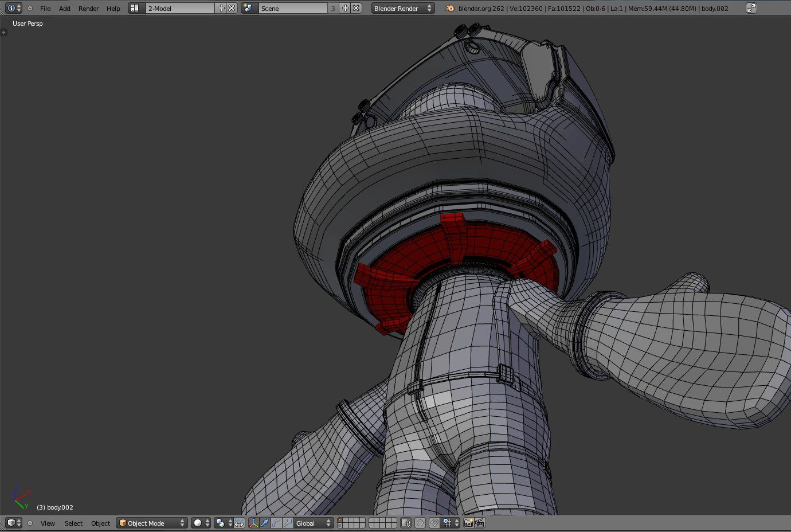Open the Render menu
Image resolution: width=791 pixels, height=532 pixels.
click(88, 9)
